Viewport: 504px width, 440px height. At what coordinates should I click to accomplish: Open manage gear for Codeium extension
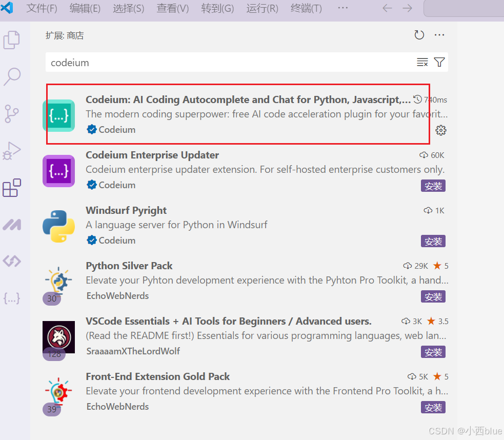pos(440,130)
